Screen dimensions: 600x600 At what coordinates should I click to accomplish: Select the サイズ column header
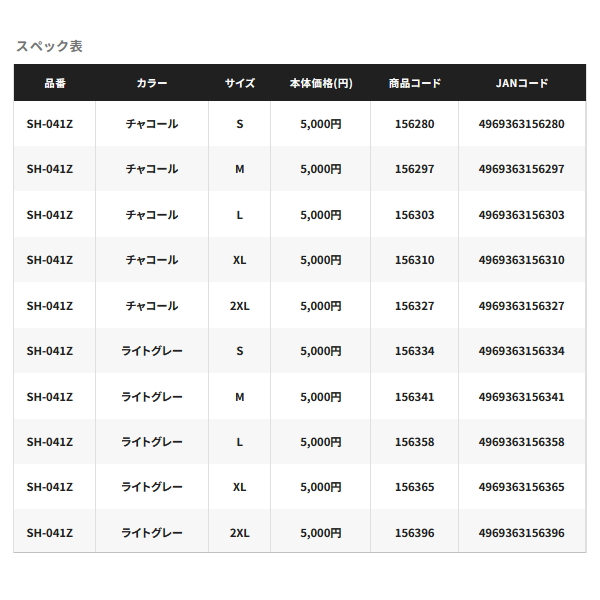pyautogui.click(x=239, y=84)
